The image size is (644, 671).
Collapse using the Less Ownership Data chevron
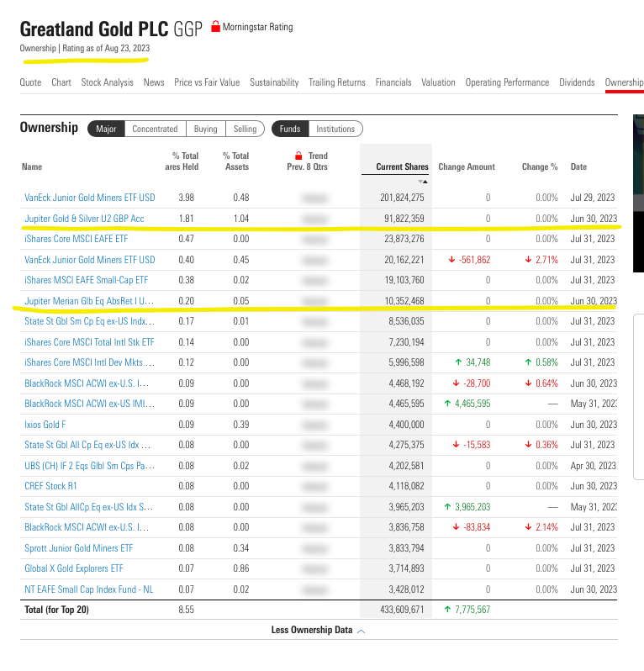coord(362,631)
